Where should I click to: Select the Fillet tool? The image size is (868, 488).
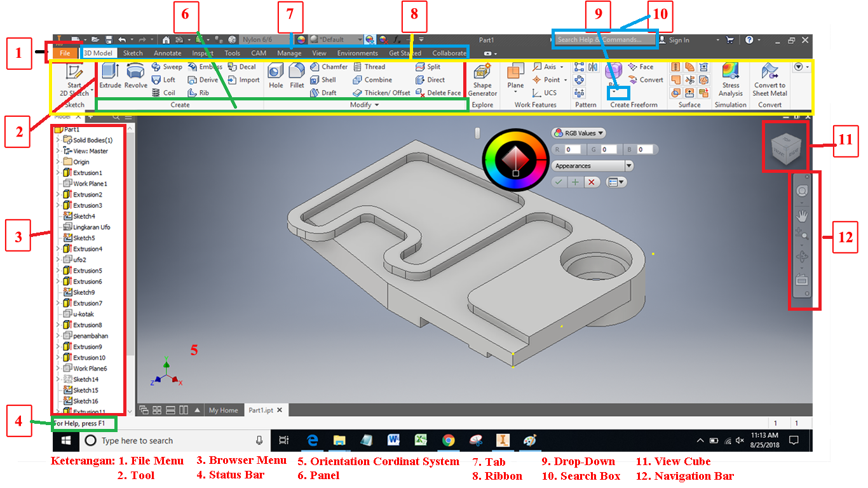[x=296, y=76]
